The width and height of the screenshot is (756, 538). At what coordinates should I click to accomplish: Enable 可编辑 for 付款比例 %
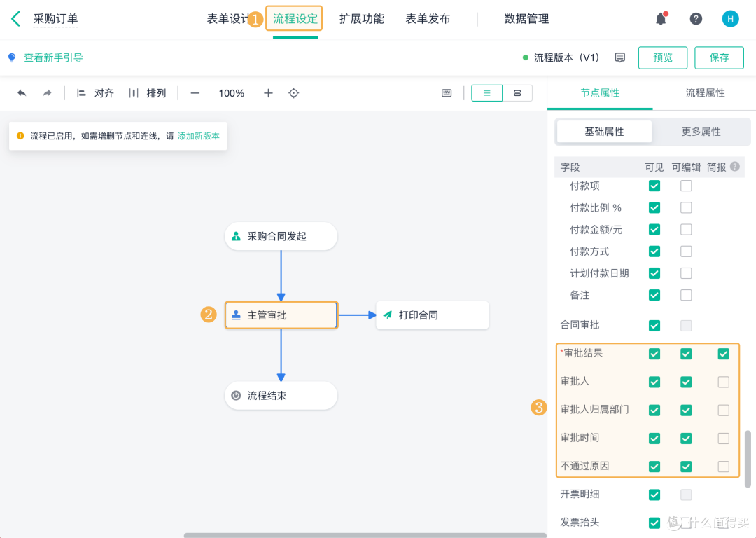click(x=686, y=207)
